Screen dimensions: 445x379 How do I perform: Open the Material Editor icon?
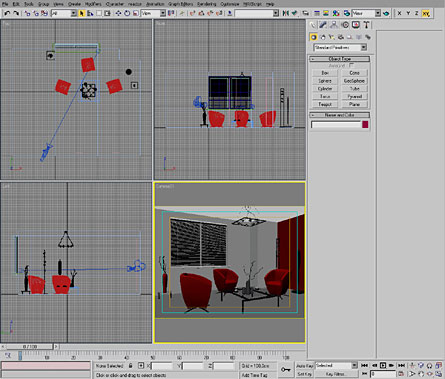point(336,13)
